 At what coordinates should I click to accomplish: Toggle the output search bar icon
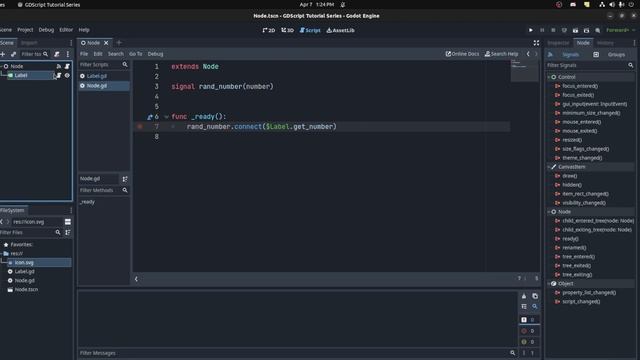(535, 307)
